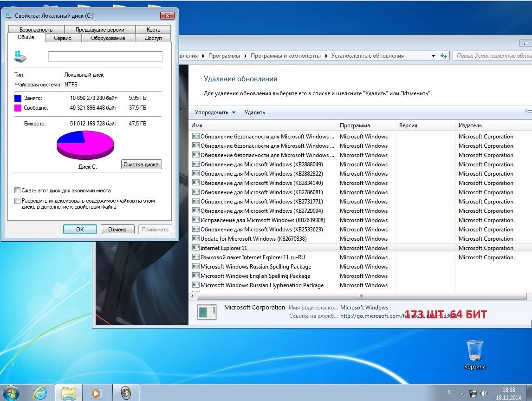Open the Оборудование tab
This screenshot has width=532, height=401.
click(x=108, y=38)
